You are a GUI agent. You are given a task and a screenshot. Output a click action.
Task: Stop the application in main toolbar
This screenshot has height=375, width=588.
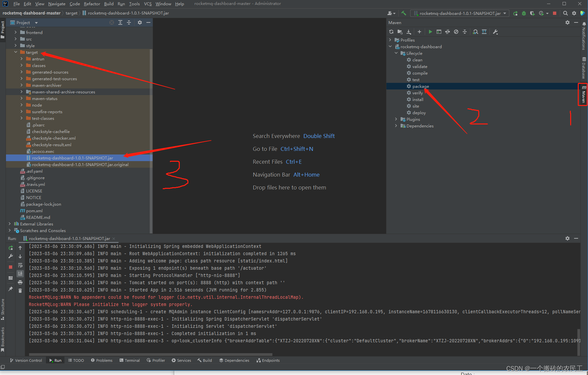tap(555, 13)
